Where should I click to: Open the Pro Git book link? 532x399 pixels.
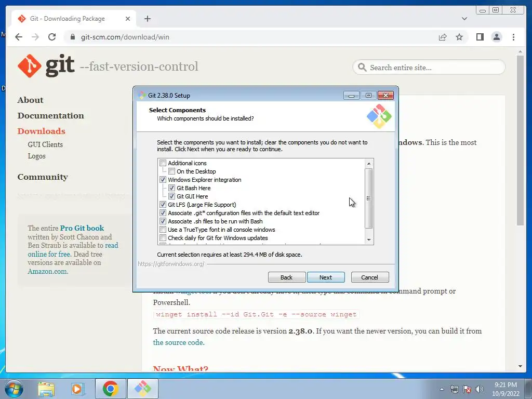pyautogui.click(x=82, y=228)
